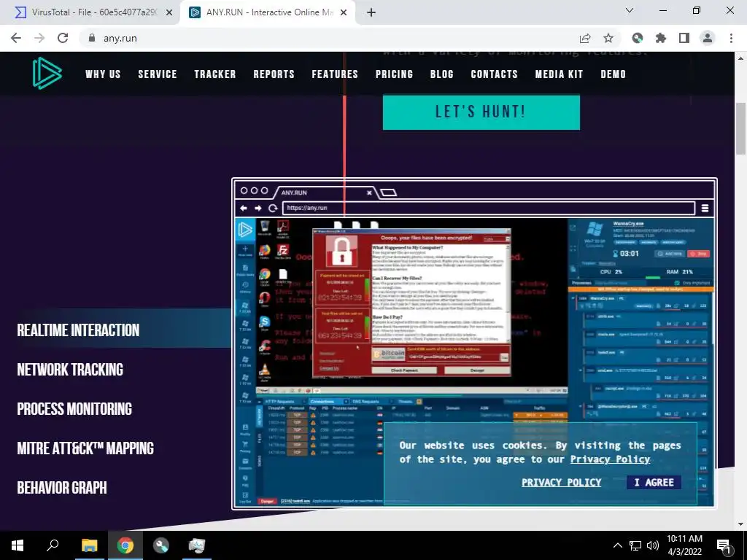Viewport: 747px width, 560px height.
Task: Close the ANY.RUN tab
Action: tap(344, 12)
